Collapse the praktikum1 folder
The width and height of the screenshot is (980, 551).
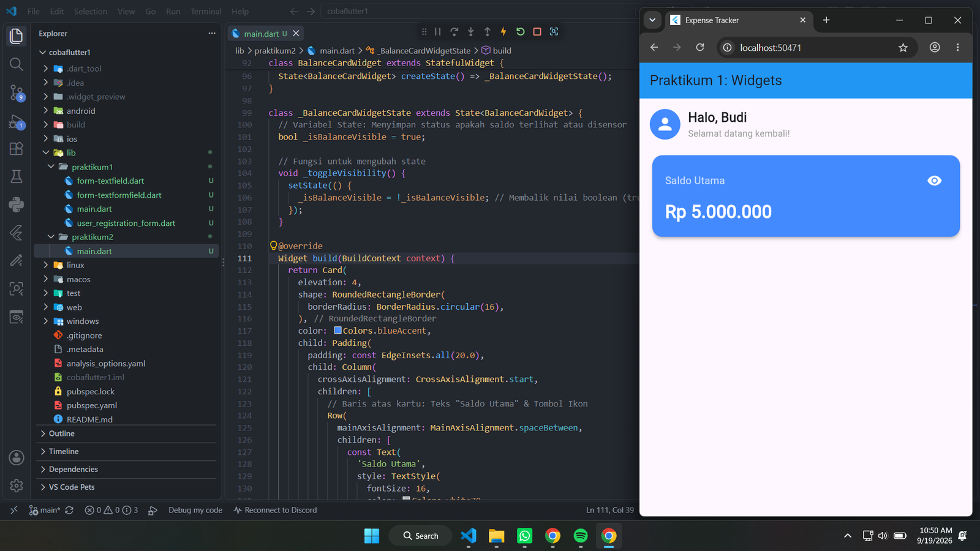pos(92,167)
